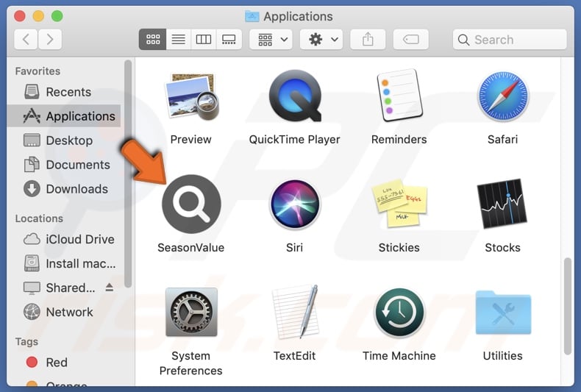Screen dimensions: 581x392
Task: Click the Share toolbar button
Action: 368,39
